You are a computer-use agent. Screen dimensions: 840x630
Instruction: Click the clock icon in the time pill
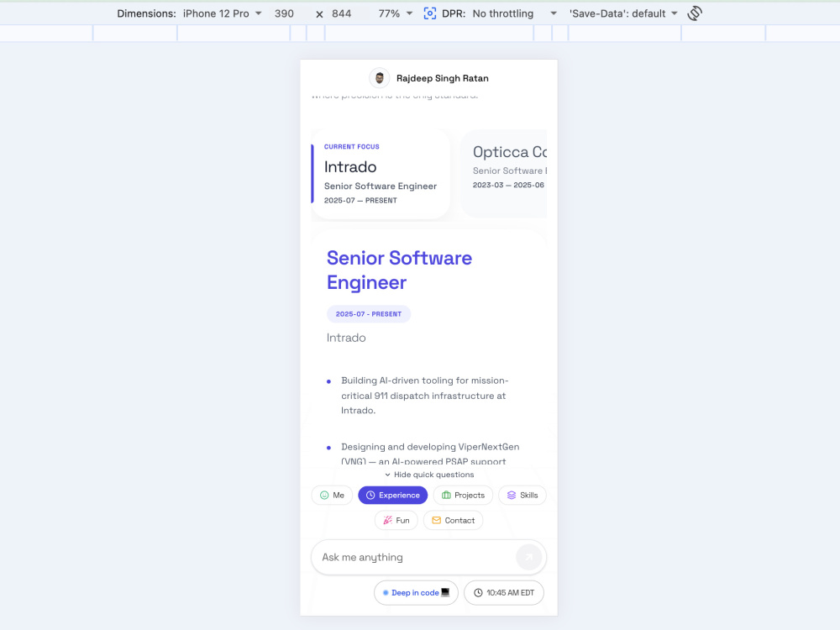click(478, 592)
